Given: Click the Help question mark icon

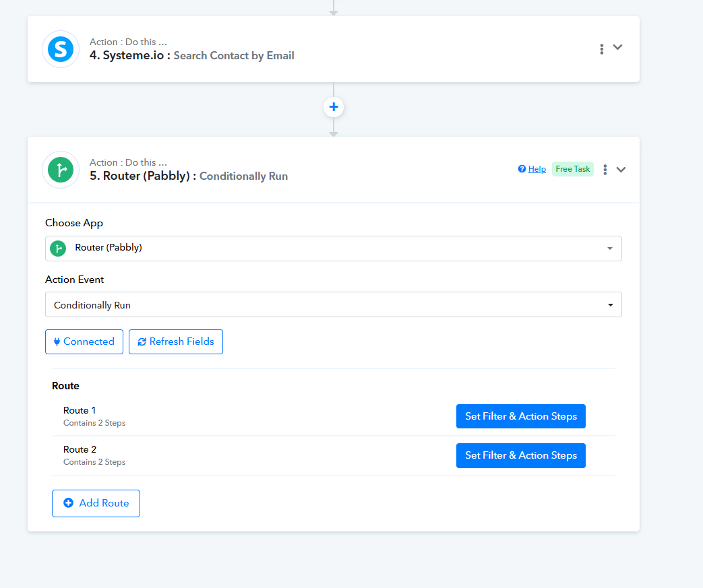Looking at the screenshot, I should point(522,169).
